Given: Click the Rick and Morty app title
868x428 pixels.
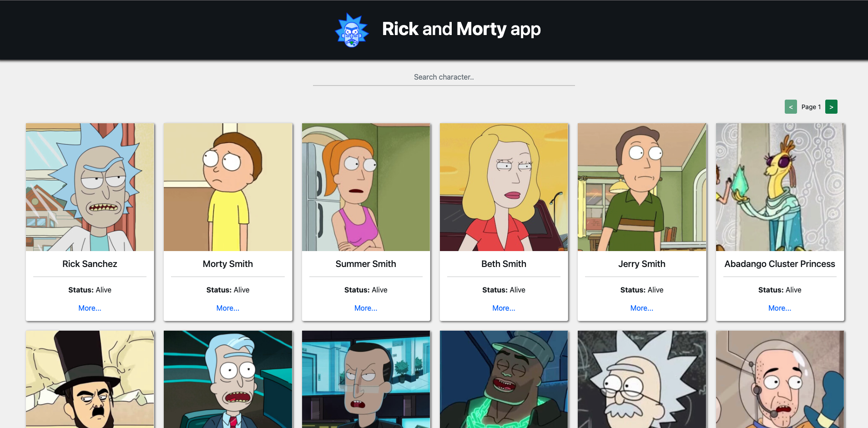Looking at the screenshot, I should (x=461, y=29).
